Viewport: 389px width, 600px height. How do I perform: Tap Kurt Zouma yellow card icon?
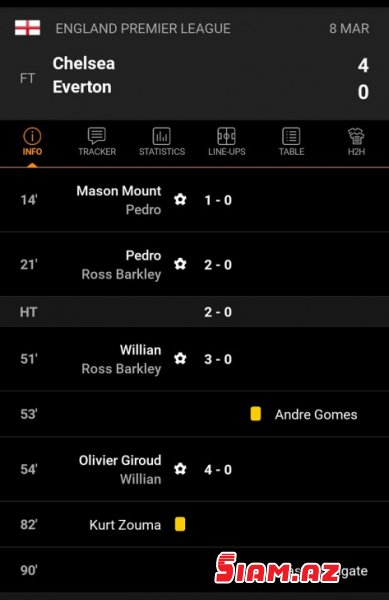(x=180, y=524)
